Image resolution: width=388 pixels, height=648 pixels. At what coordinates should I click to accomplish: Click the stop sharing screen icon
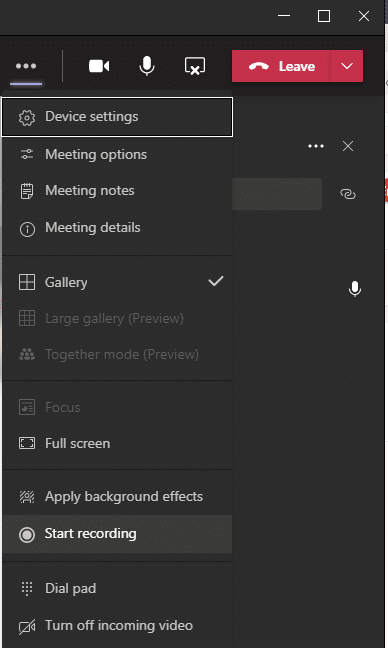tap(195, 66)
